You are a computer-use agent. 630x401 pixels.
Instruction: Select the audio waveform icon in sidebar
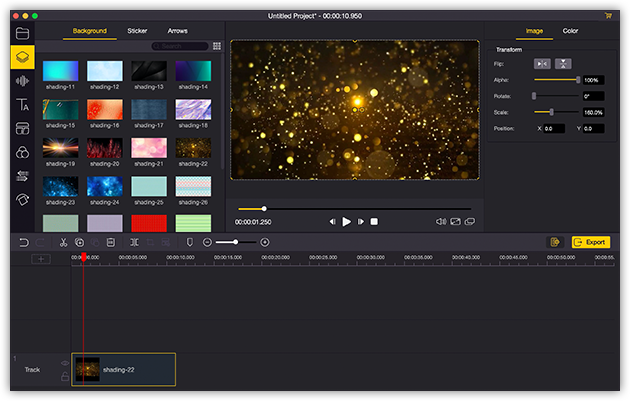(22, 81)
